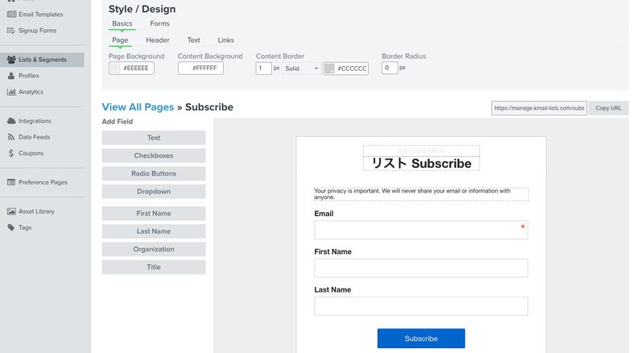Select the Links sub-tab
The image size is (644, 353).
click(x=225, y=40)
